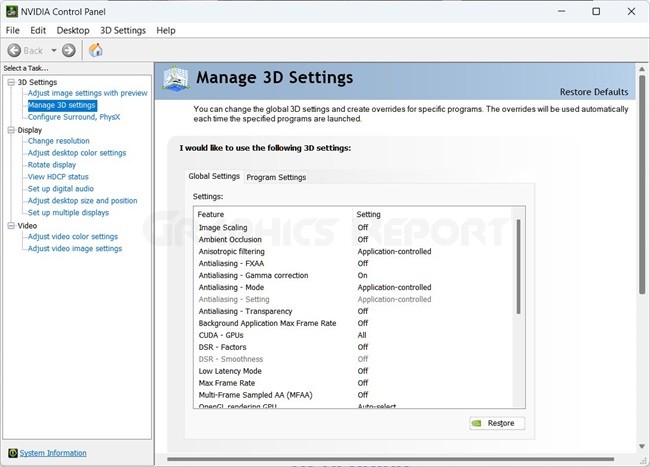Screen dimensions: 650x467
Task: Click the Feature column header
Action: pos(273,214)
